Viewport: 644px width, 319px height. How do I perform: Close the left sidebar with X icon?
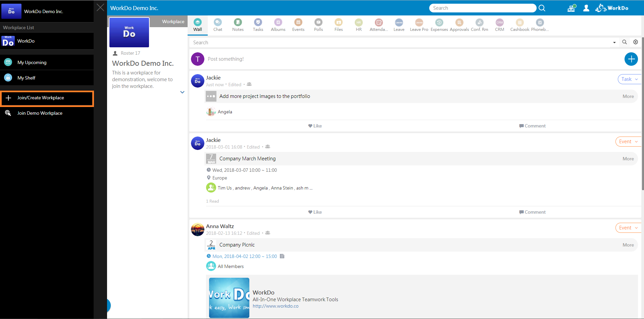coord(100,7)
